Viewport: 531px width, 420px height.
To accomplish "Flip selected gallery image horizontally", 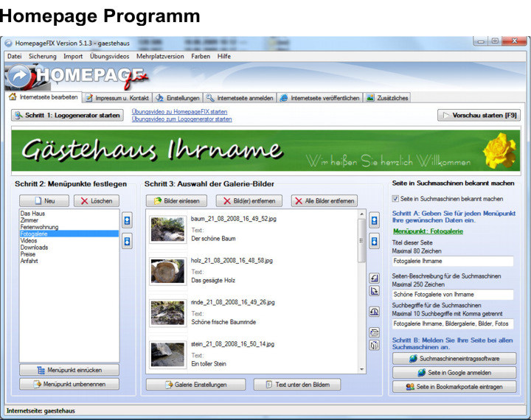I will [374, 345].
